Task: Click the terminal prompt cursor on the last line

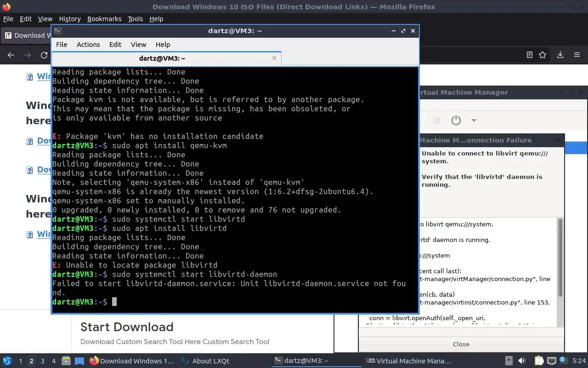Action: (x=114, y=302)
